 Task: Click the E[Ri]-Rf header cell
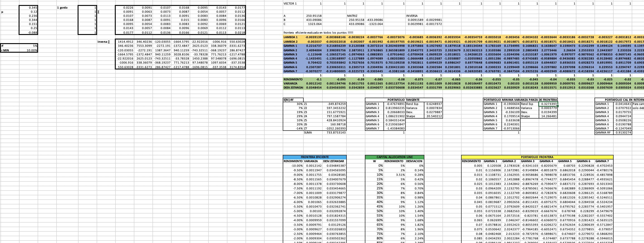[x=293, y=100]
